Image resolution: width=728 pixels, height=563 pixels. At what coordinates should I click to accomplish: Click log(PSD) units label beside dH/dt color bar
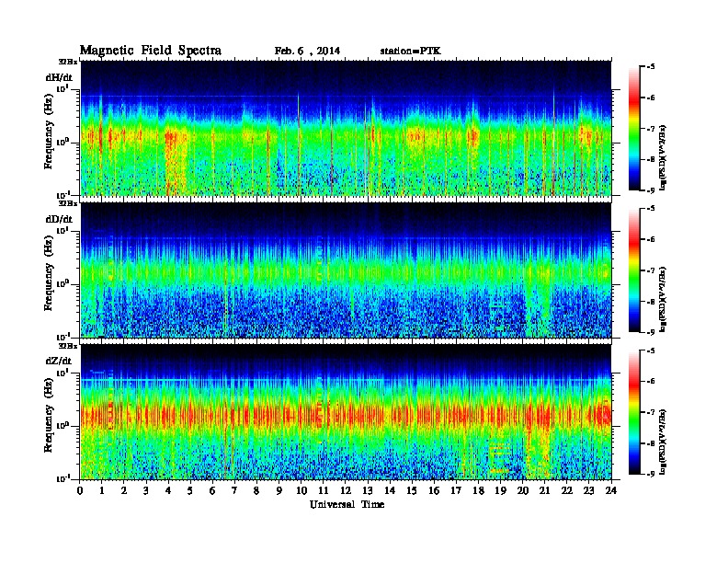[x=664, y=157]
